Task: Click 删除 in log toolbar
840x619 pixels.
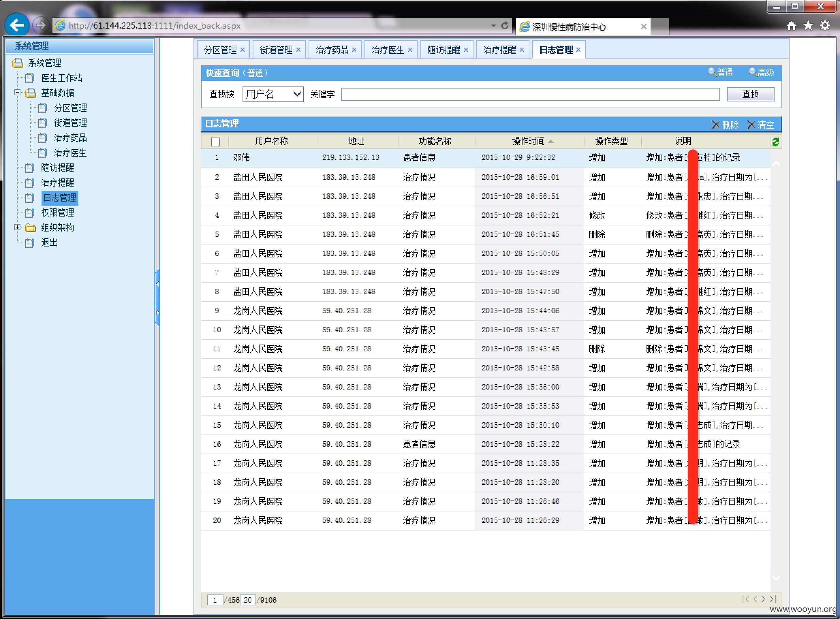Action: [x=725, y=125]
